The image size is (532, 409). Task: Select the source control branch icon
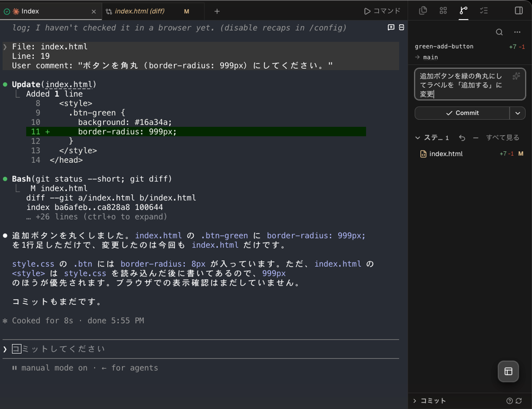(x=463, y=11)
